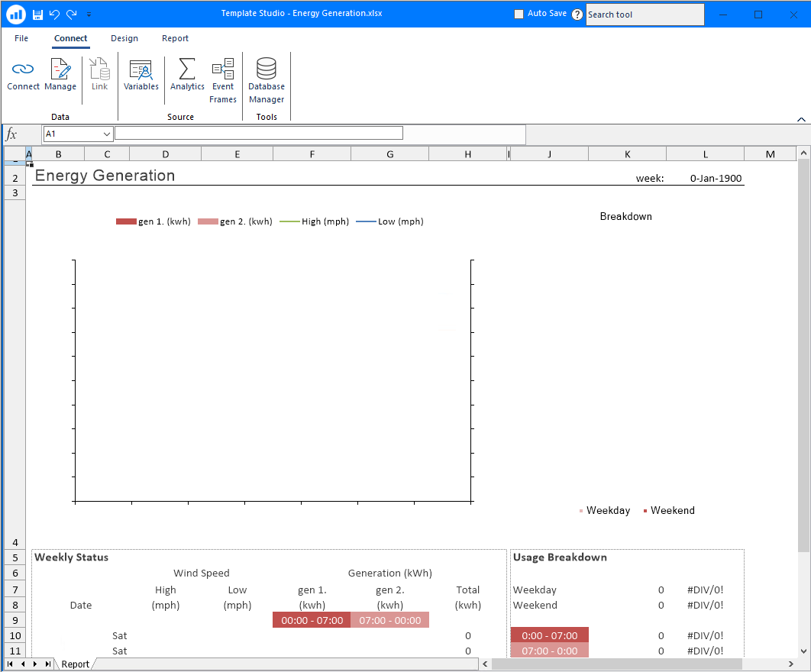Open the quick access toolbar customize arrow
Viewport: 811px width, 672px height.
(89, 15)
